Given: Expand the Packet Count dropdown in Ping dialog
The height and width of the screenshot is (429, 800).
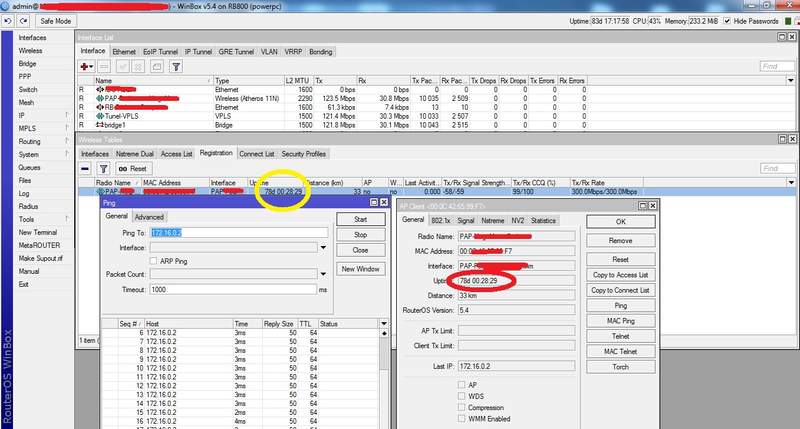Looking at the screenshot, I should click(x=323, y=274).
